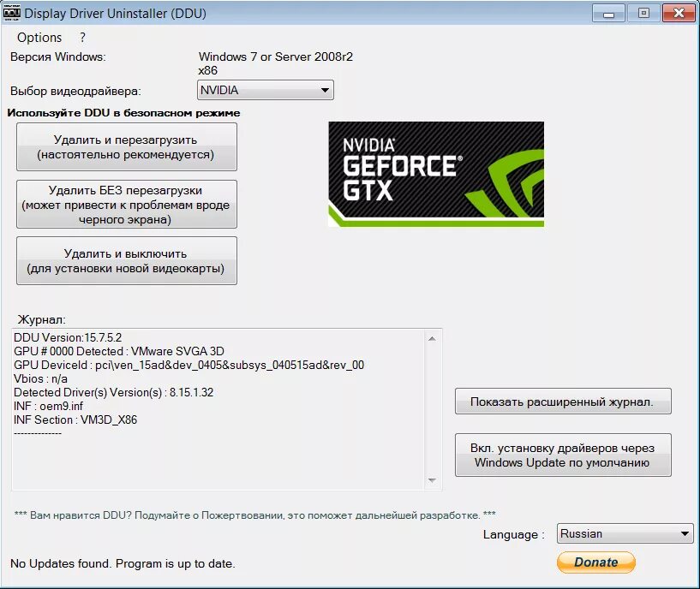Screen dimensions: 700x589
Task: Click 'DDU Version:15.7.5.2' log line
Action: (x=68, y=337)
